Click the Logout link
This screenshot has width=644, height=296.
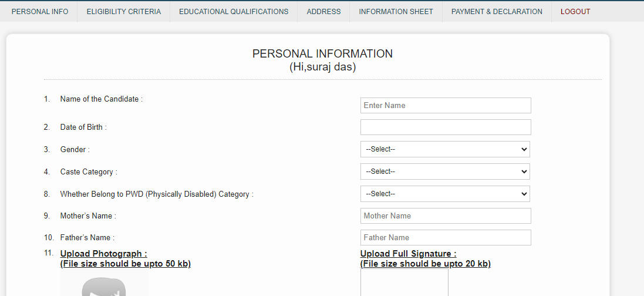point(575,12)
